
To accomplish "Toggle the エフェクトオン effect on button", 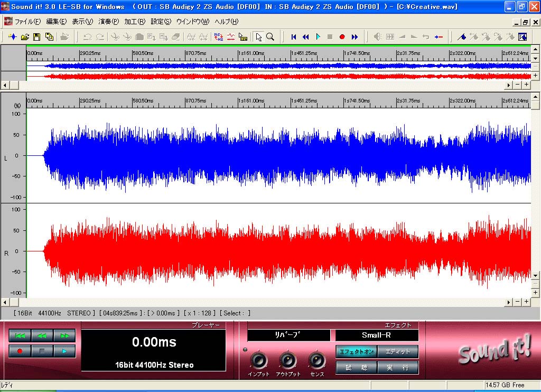I will [356, 351].
